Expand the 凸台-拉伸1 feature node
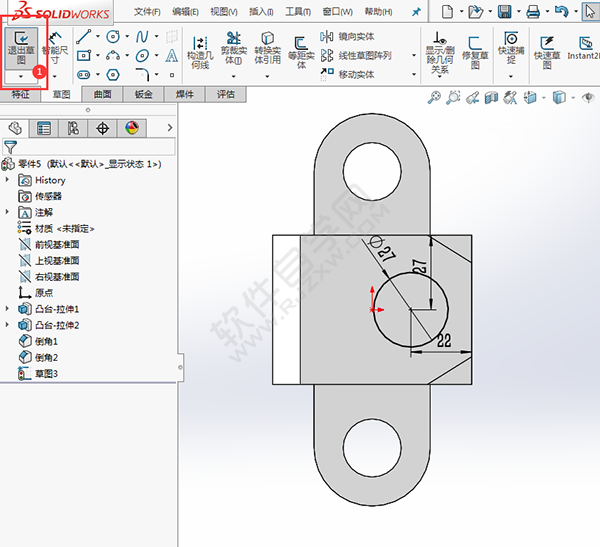Image resolution: width=600 pixels, height=547 pixels. click(7, 308)
